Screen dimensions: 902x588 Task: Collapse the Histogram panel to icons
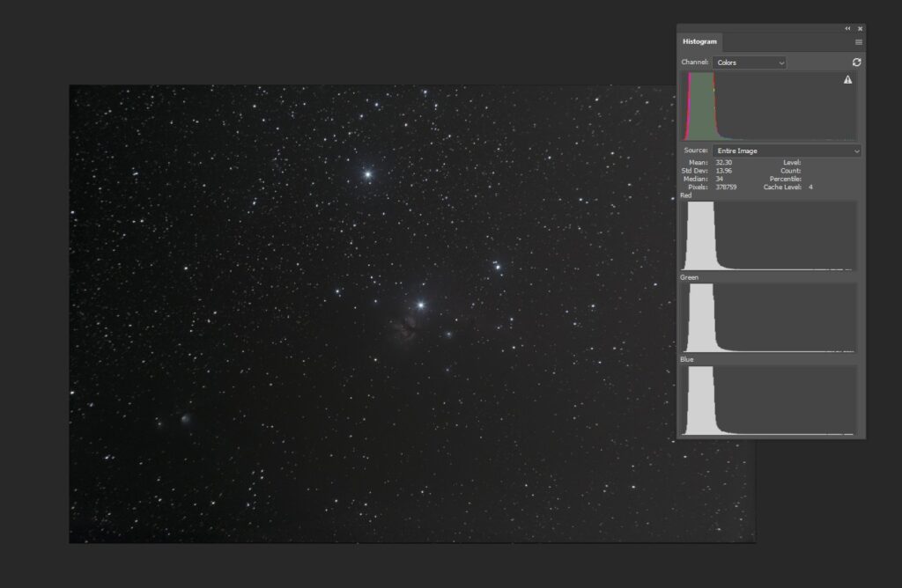(x=847, y=28)
